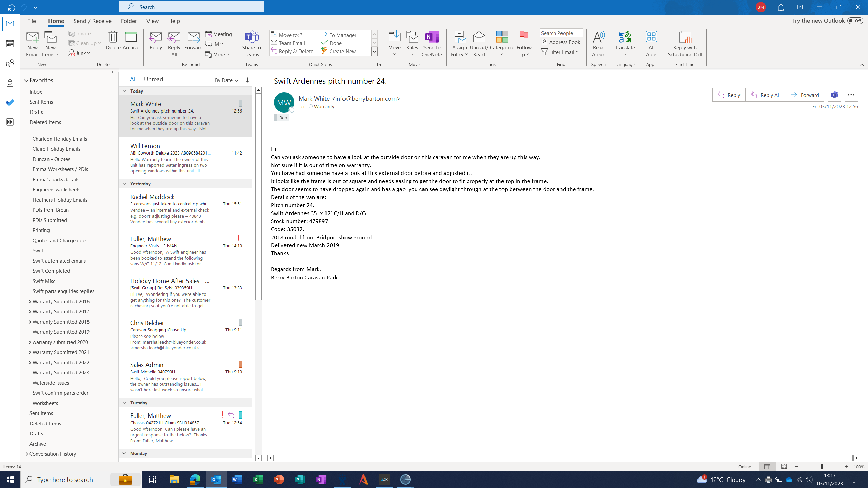This screenshot has width=868, height=488.
Task: Open the Calendar view in the sidebar
Action: click(x=10, y=43)
